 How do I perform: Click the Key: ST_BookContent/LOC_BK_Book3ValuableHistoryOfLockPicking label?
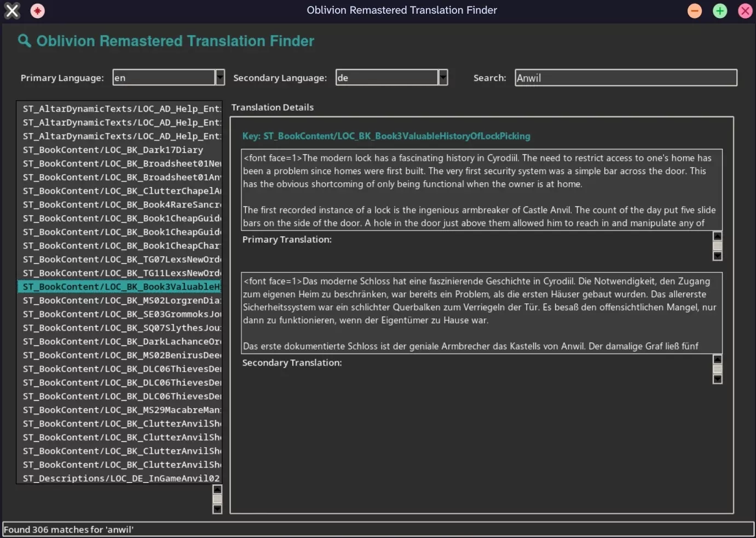click(386, 136)
